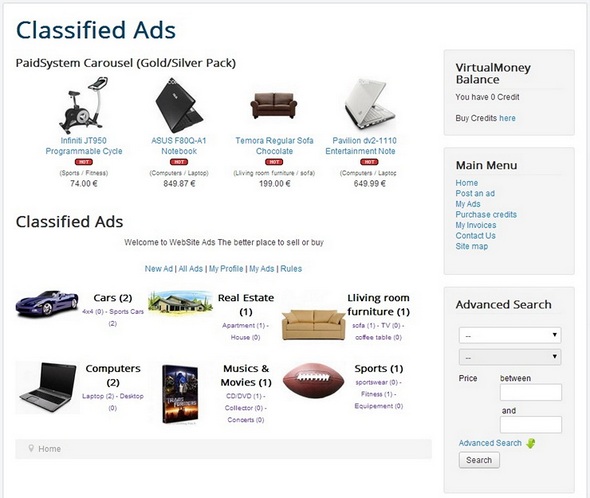
Task: Open the Infiniti JT950 exercise bike thumbnail
Action: click(x=84, y=105)
